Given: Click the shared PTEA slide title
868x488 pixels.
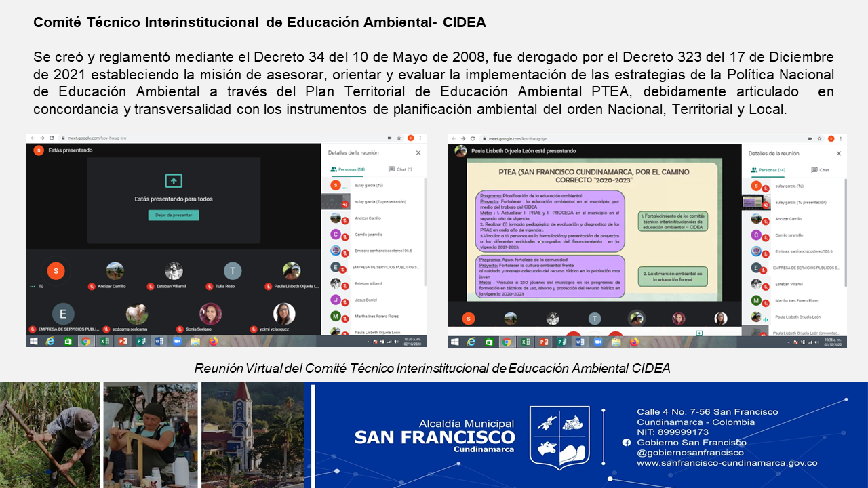Looking at the screenshot, I should coord(594,177).
